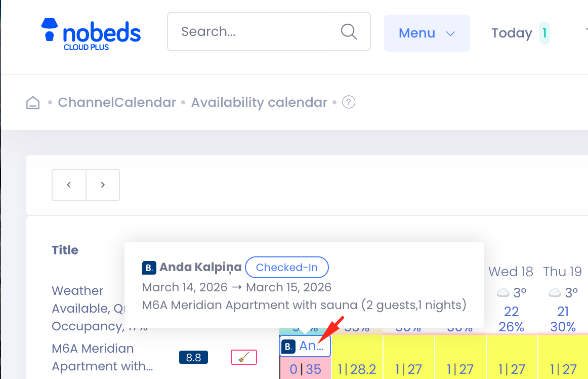Screen dimensions: 588x379
Task: Click the broom cleaning status icon
Action: tap(243, 357)
